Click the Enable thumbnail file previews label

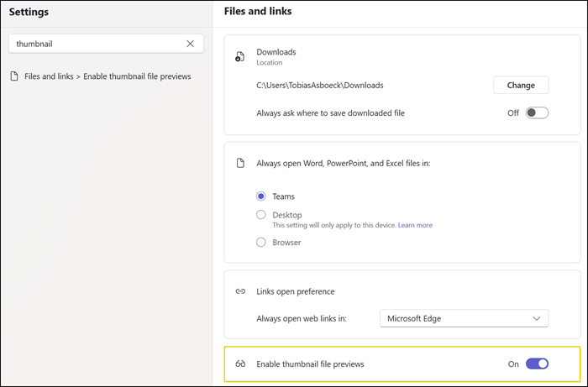pyautogui.click(x=310, y=364)
